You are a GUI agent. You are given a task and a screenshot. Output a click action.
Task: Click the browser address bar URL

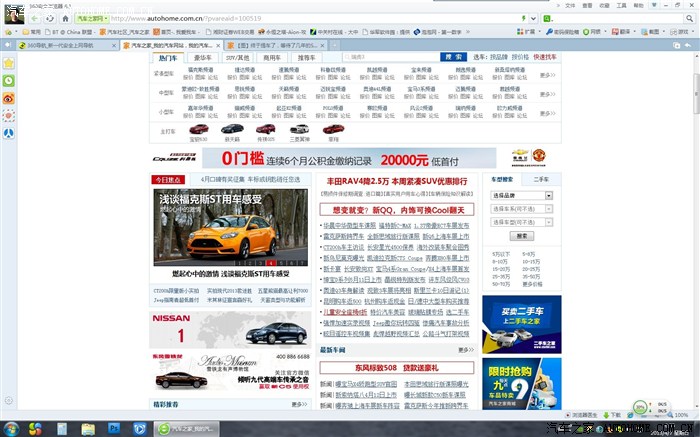click(300, 18)
